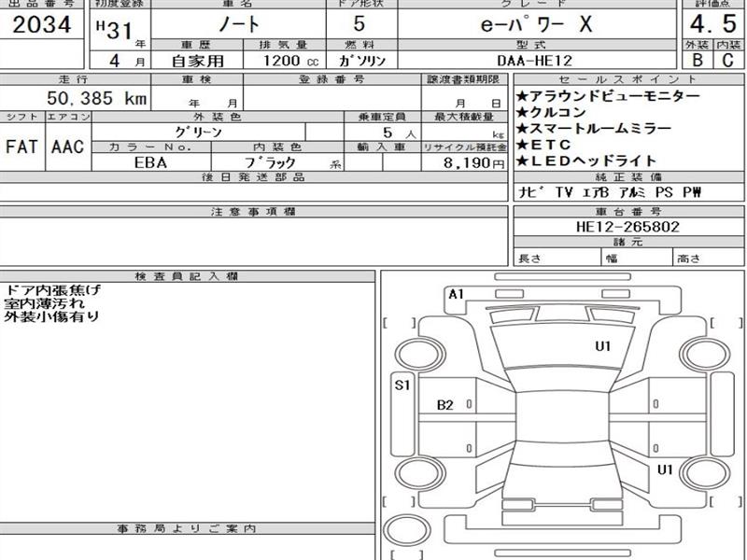Click the interior grade C cell

coord(727,62)
